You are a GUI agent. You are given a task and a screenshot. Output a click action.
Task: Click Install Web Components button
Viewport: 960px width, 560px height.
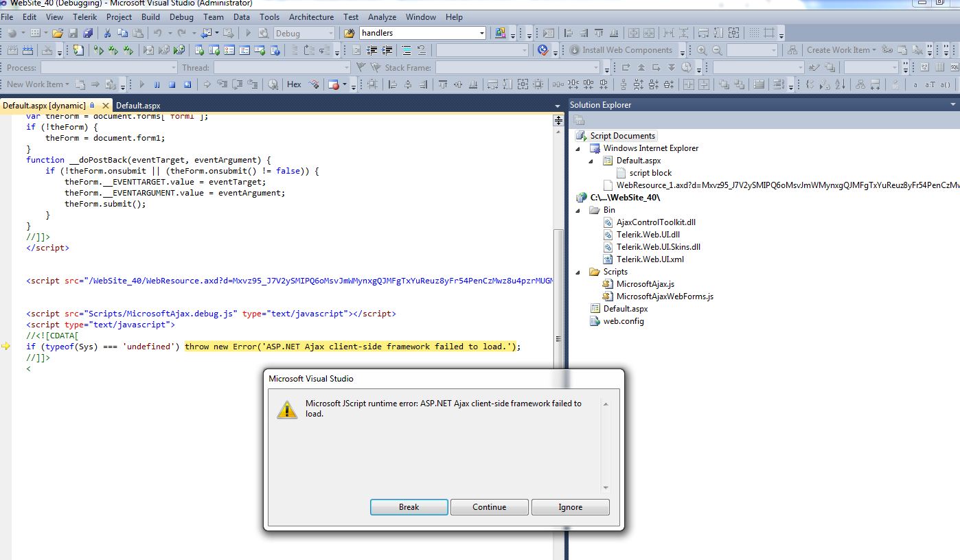(x=621, y=50)
